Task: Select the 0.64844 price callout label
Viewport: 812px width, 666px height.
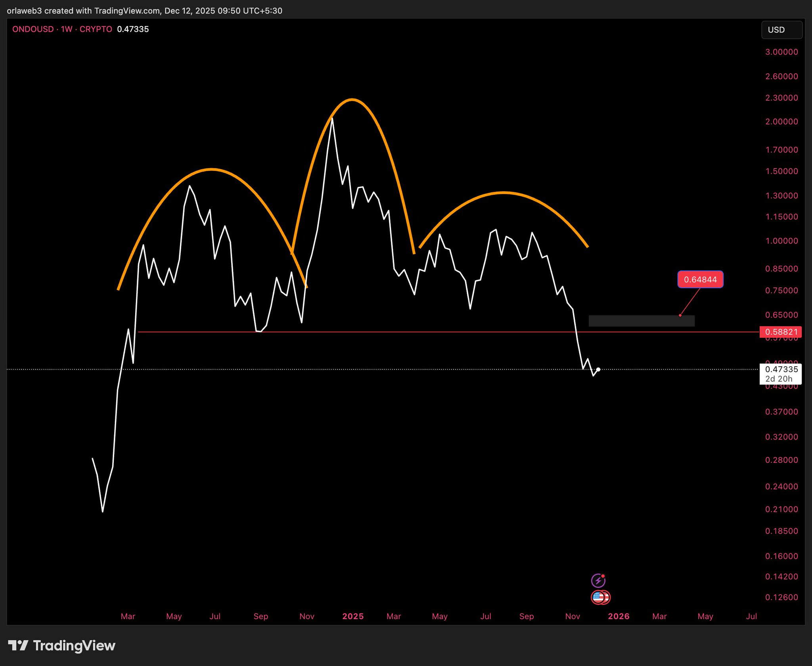Action: pyautogui.click(x=700, y=279)
